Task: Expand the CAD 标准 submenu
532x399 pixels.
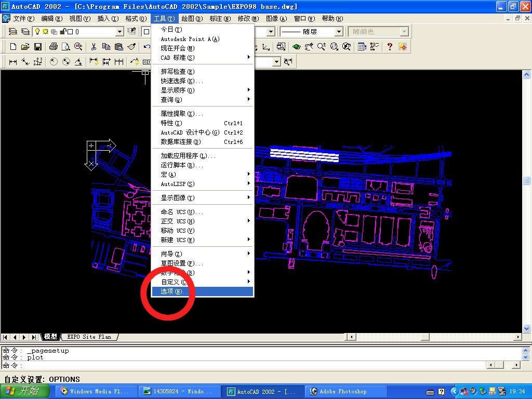Action: click(203, 58)
